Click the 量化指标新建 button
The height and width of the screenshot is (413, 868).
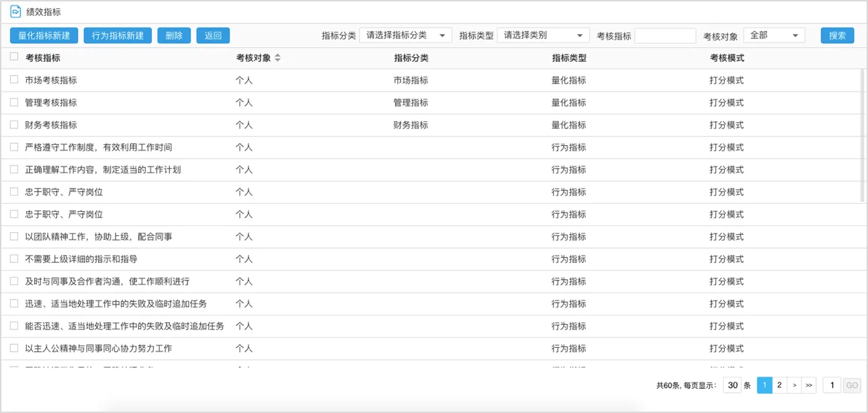(44, 36)
